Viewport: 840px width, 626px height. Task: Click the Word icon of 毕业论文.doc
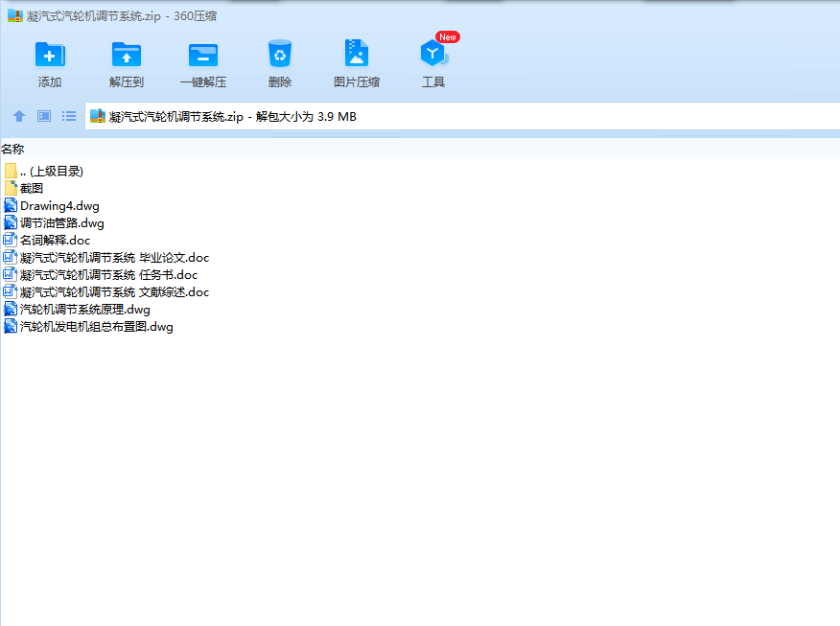(x=11, y=257)
